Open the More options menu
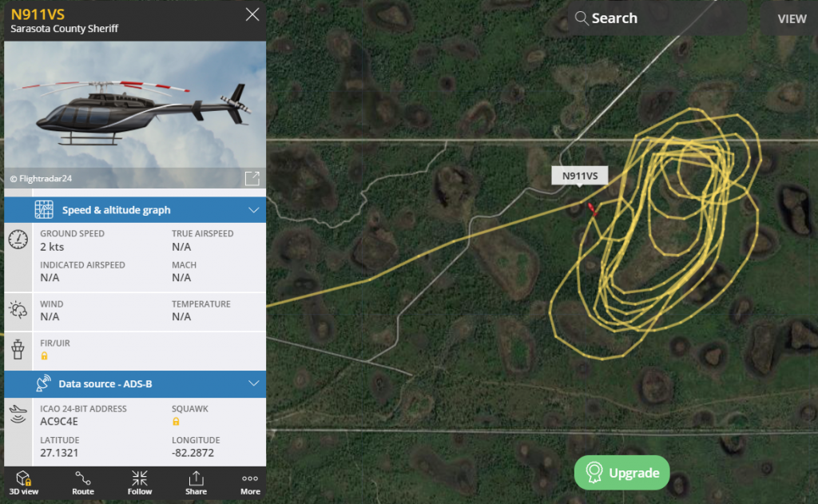The image size is (818, 504). pos(250,482)
